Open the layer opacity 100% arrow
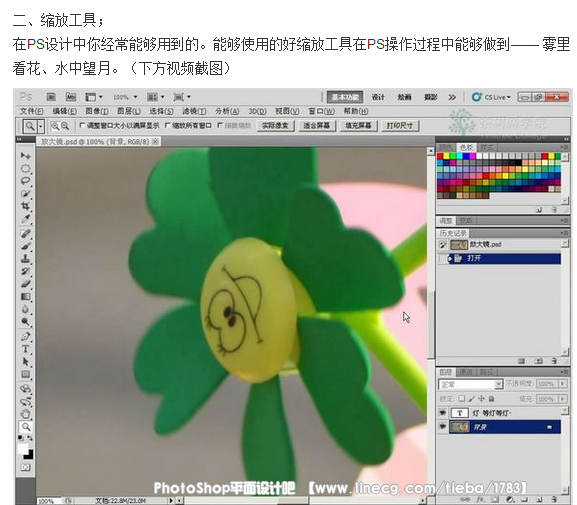Image resolution: width=577 pixels, height=505 pixels. pos(563,384)
